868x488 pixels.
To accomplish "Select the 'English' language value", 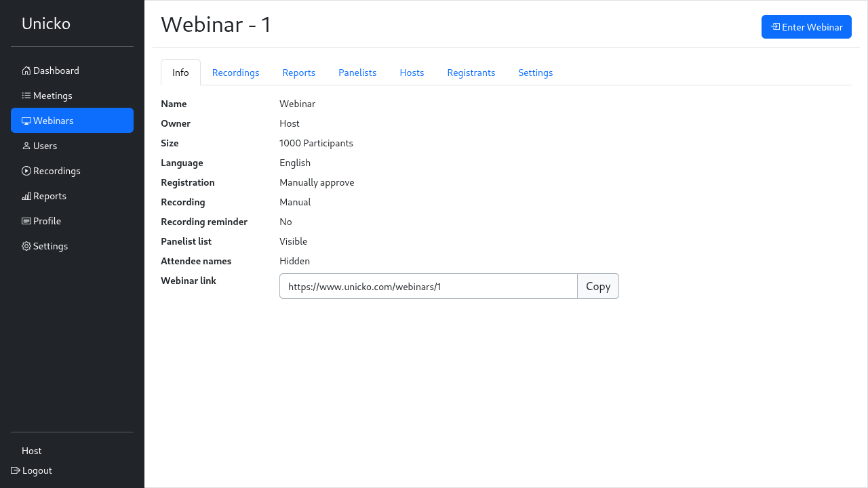I will tap(295, 163).
